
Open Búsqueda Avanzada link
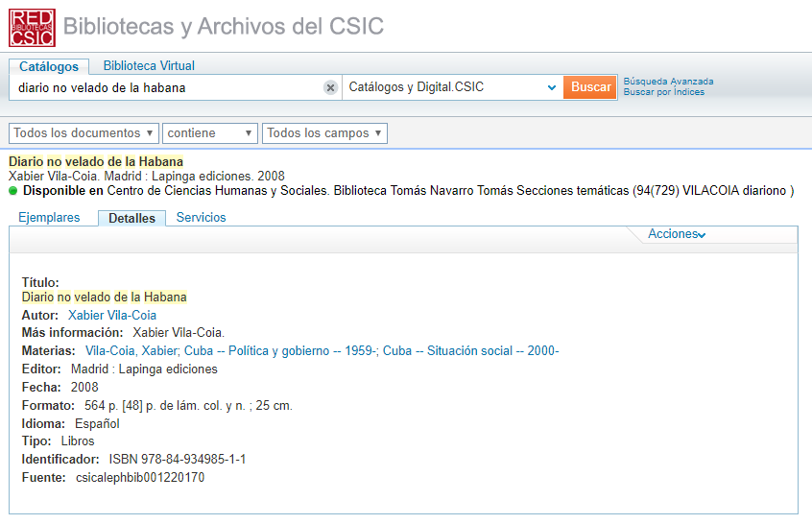pos(668,82)
